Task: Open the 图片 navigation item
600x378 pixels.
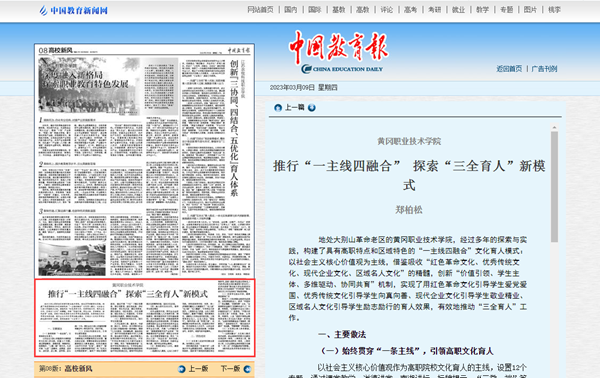Action: (x=530, y=10)
